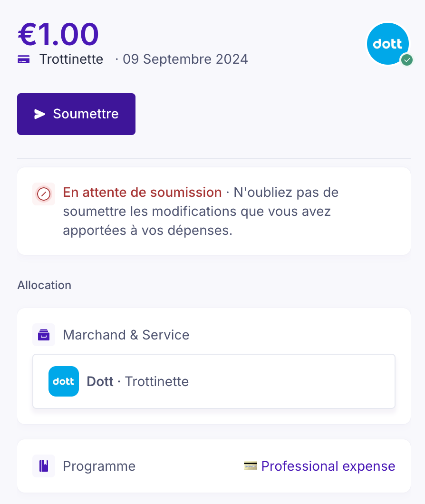The height and width of the screenshot is (504, 425).
Task: Click the square Dott logo in merchant field
Action: [x=64, y=381]
